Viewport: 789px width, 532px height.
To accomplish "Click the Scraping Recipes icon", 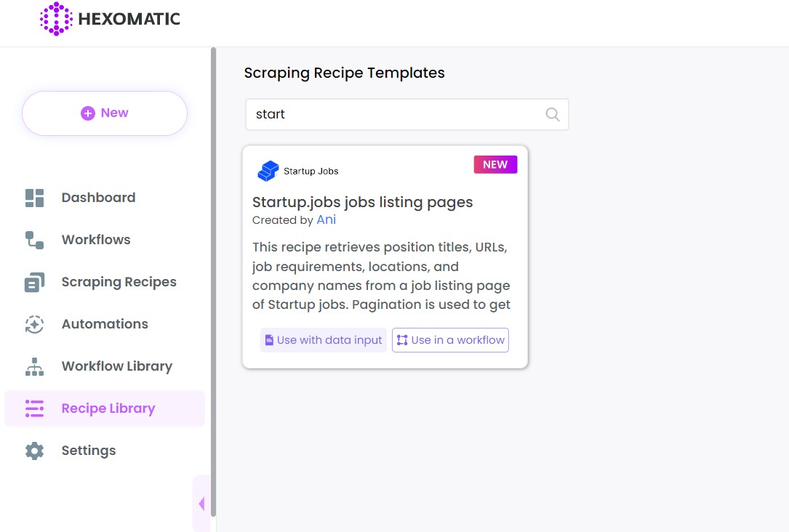I will coord(34,281).
